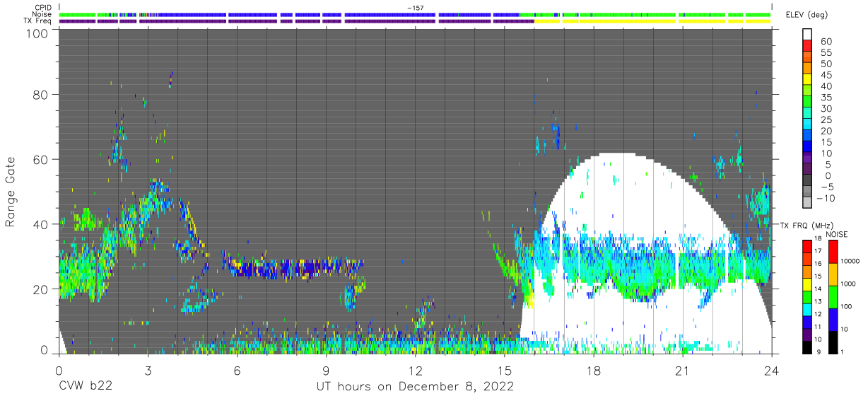Click the CPID value -157 label
Screen dimensions: 868x401
point(416,7)
